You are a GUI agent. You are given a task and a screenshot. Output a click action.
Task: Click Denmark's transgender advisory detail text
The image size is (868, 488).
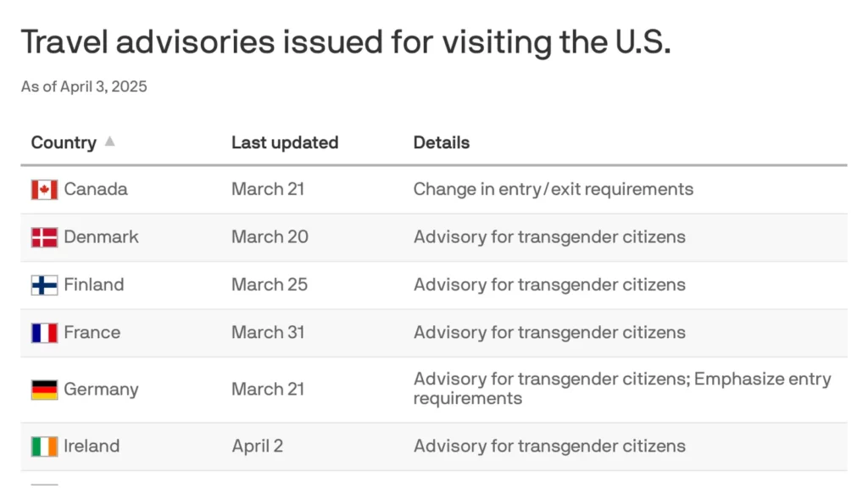(x=549, y=237)
